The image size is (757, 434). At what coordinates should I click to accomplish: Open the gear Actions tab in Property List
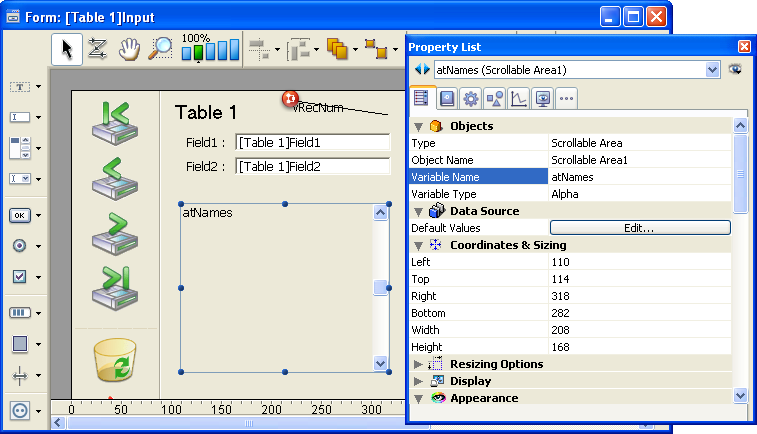click(x=469, y=98)
